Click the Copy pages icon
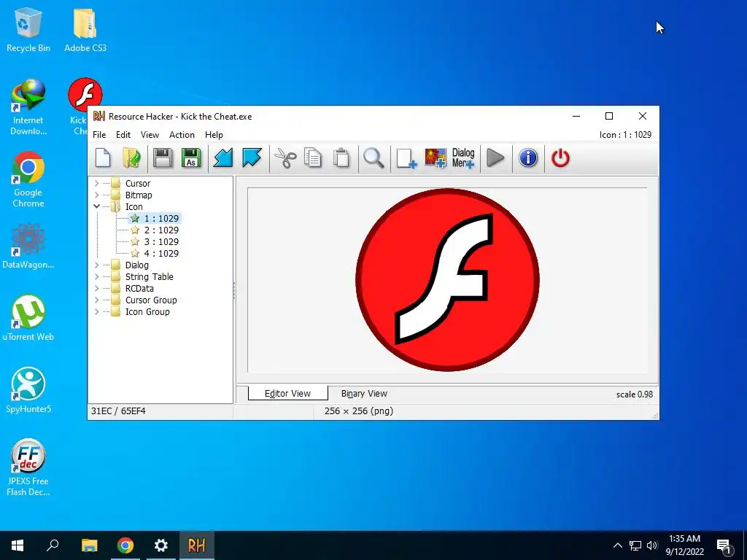 click(x=313, y=158)
